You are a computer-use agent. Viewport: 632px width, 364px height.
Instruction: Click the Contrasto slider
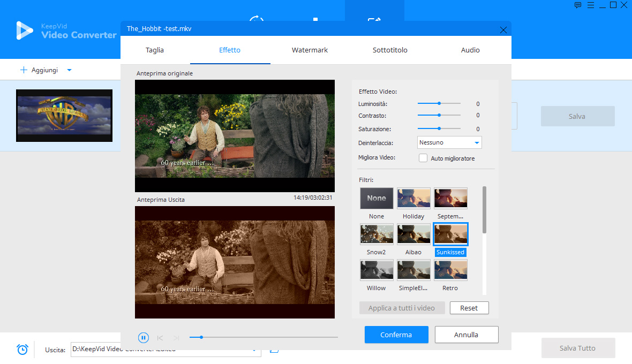coord(439,115)
